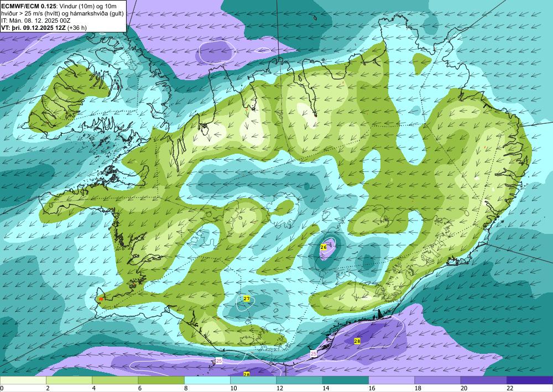Pick the teal 12–14 m/s legend swatch
This screenshot has height=392, width=553.
299,380
